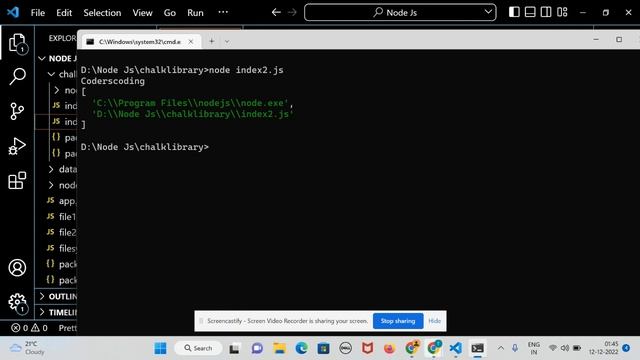Show hidden system tray icons
The width and height of the screenshot is (640, 360).
tap(500, 348)
